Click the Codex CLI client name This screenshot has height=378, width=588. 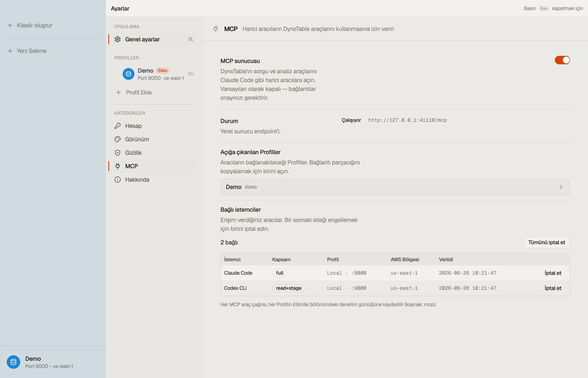235,288
